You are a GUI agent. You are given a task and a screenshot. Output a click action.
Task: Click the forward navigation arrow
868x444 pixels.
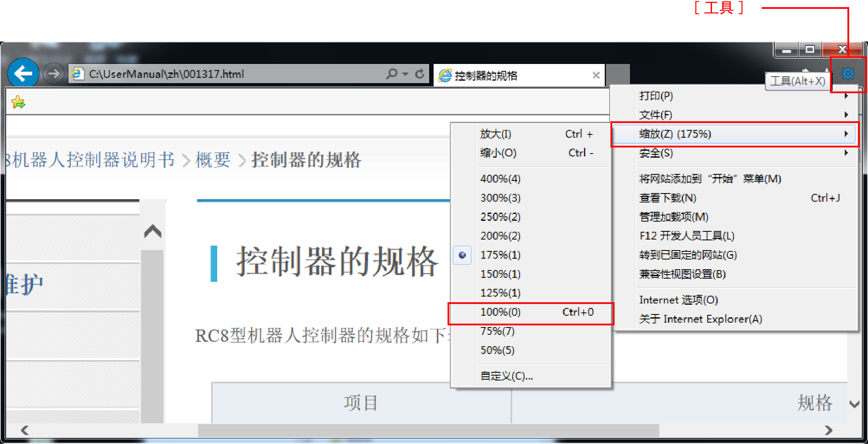pos(53,74)
